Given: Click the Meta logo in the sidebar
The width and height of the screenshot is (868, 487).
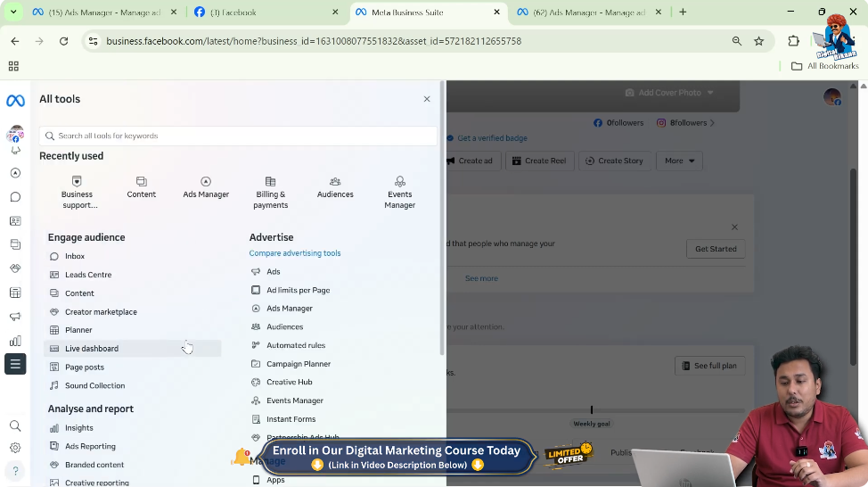Looking at the screenshot, I should (x=15, y=100).
